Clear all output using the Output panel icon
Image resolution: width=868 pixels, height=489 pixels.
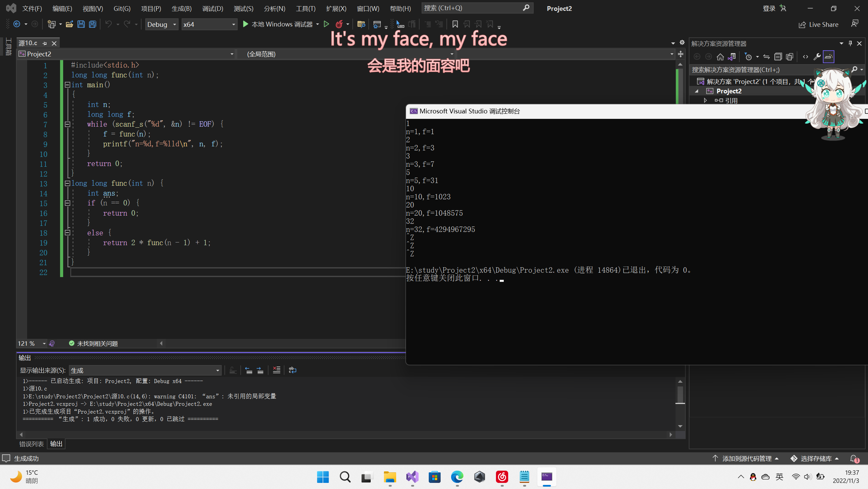[276, 370]
